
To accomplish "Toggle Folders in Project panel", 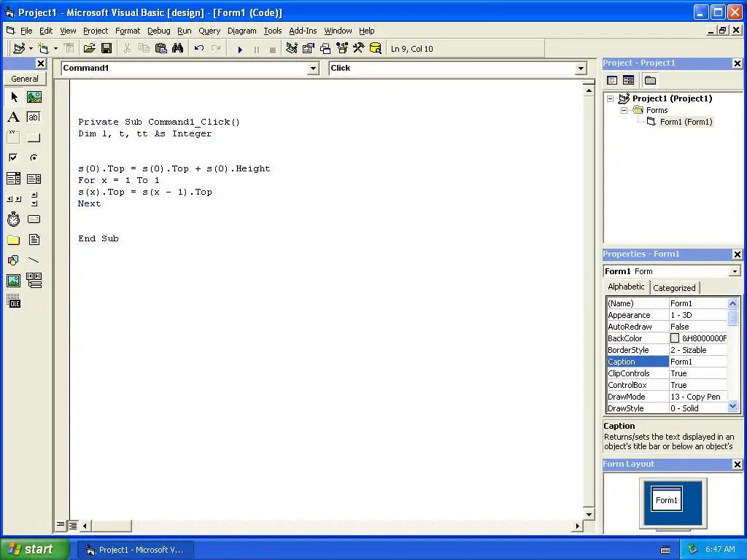I will [650, 80].
